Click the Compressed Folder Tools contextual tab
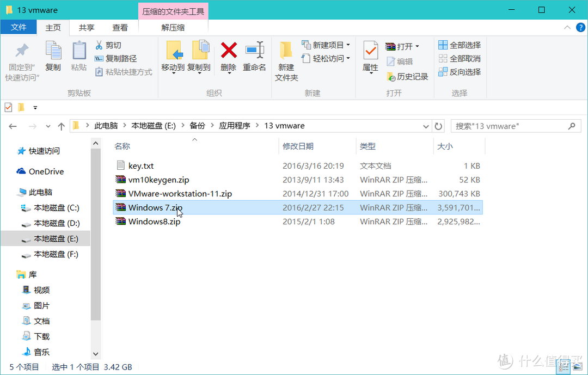This screenshot has height=375, width=588. pyautogui.click(x=173, y=11)
